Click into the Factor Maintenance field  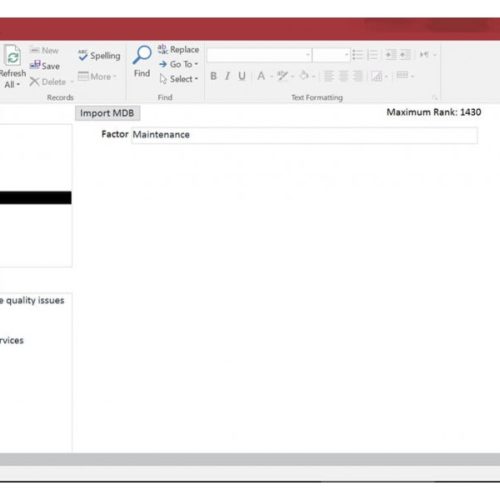pyautogui.click(x=304, y=135)
